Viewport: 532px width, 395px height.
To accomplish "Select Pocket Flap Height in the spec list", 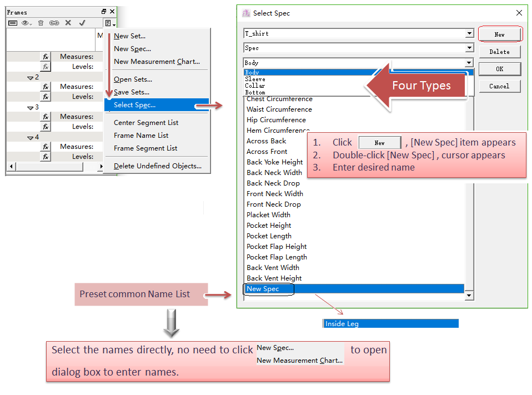I will coord(277,247).
